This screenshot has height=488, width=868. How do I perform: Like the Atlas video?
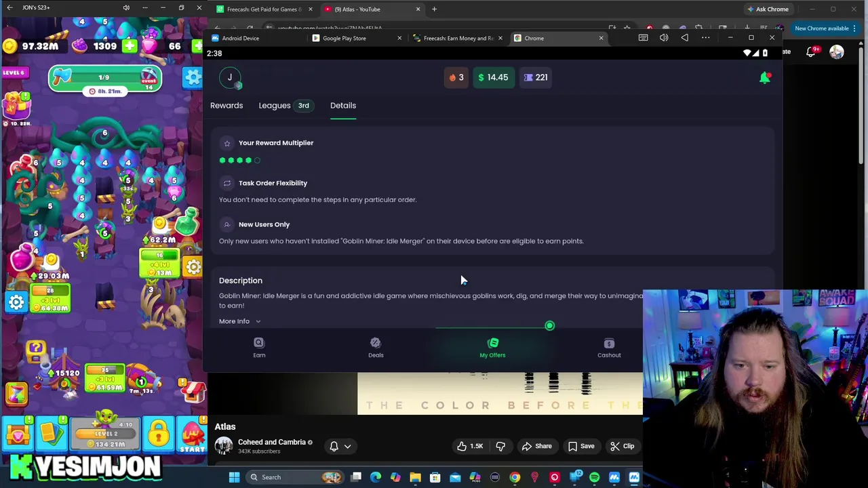469,446
